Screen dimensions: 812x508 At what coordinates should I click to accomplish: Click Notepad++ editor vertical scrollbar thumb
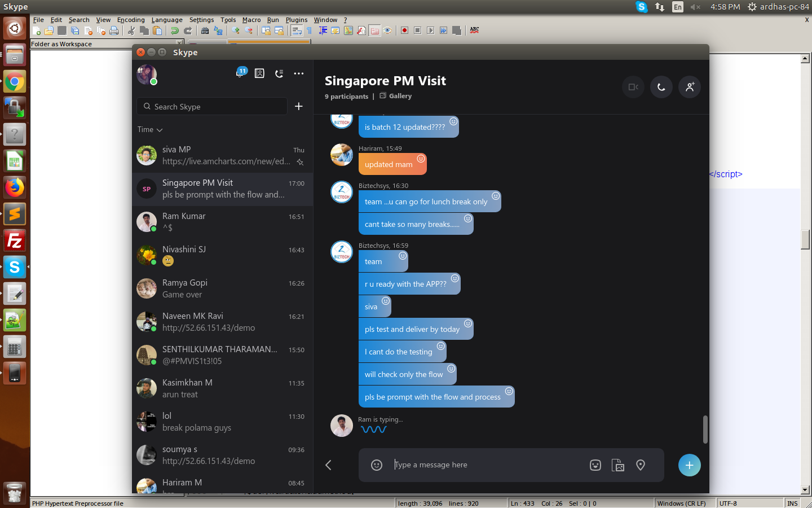click(x=805, y=239)
